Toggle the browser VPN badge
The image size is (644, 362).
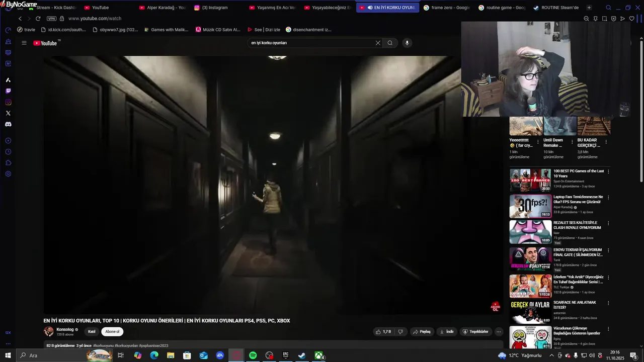tap(51, 19)
